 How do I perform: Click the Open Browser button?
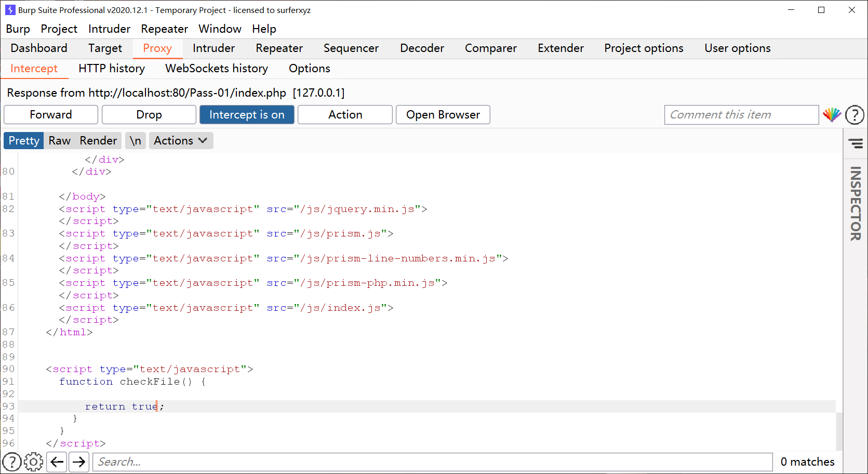tap(443, 115)
